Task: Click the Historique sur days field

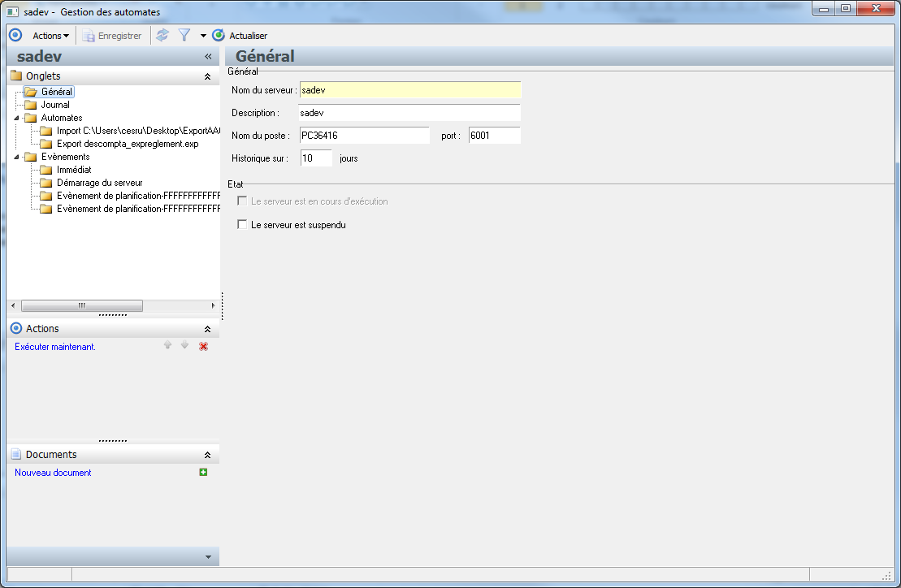Action: (x=316, y=158)
